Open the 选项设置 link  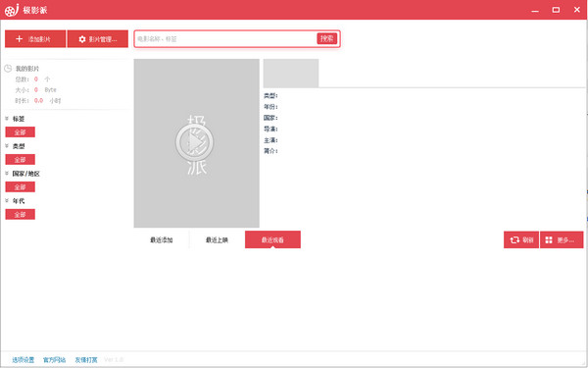point(24,360)
